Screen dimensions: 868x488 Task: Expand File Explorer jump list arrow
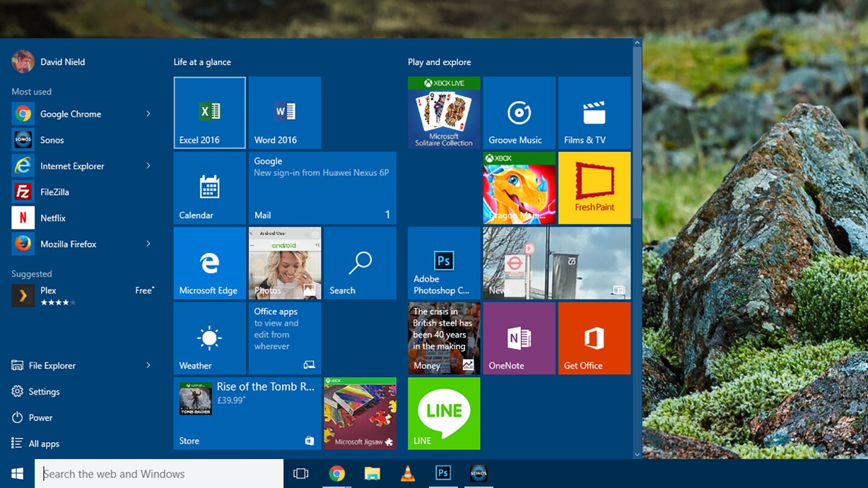tap(148, 365)
